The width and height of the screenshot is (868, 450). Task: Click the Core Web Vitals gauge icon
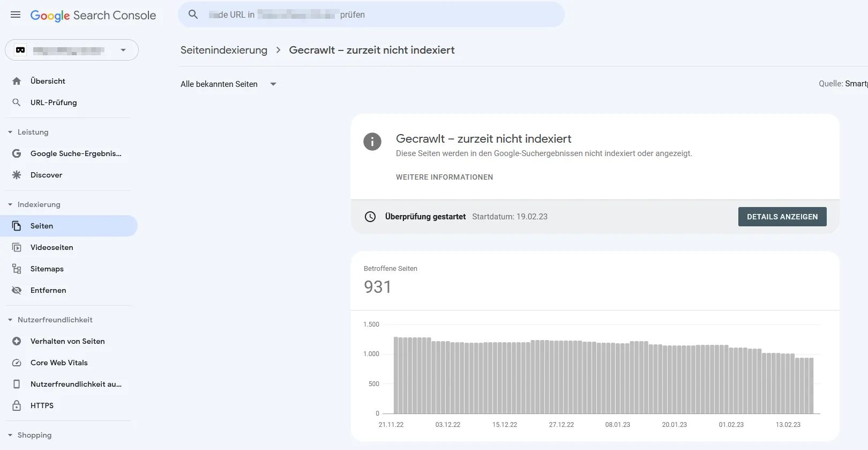(17, 363)
